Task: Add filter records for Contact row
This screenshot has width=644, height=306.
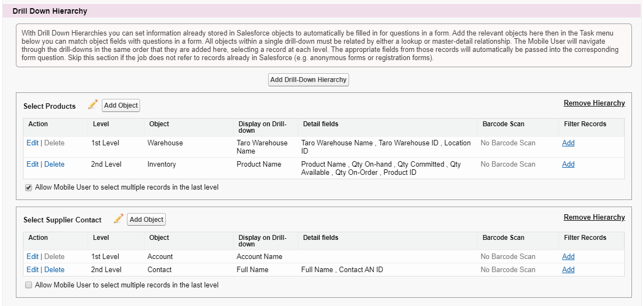Action: 568,269
